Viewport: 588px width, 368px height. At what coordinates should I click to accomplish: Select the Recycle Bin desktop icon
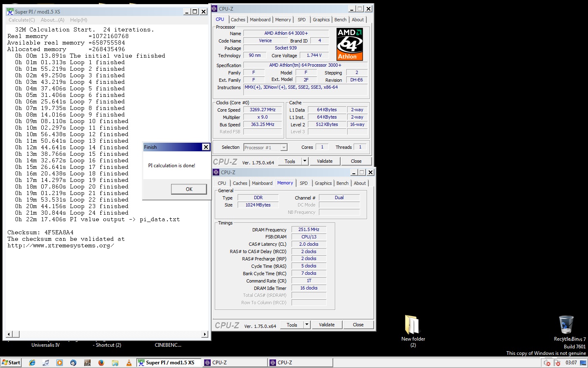[566, 328]
